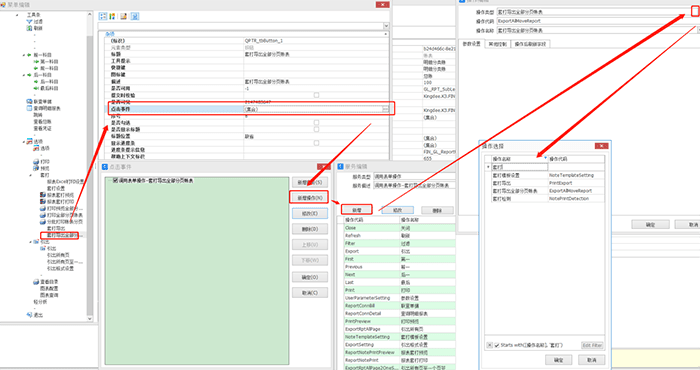Click the categorized view icon in property toolbar
The width and height of the screenshot is (700, 370).
103,16
